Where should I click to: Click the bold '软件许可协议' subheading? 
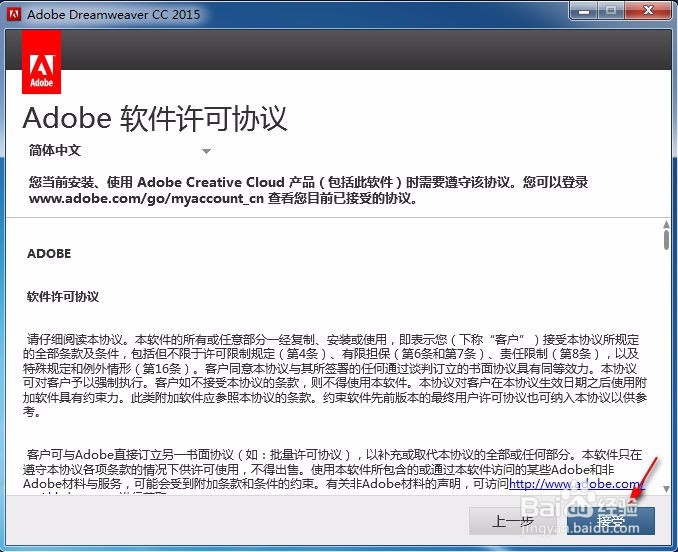coord(63,297)
